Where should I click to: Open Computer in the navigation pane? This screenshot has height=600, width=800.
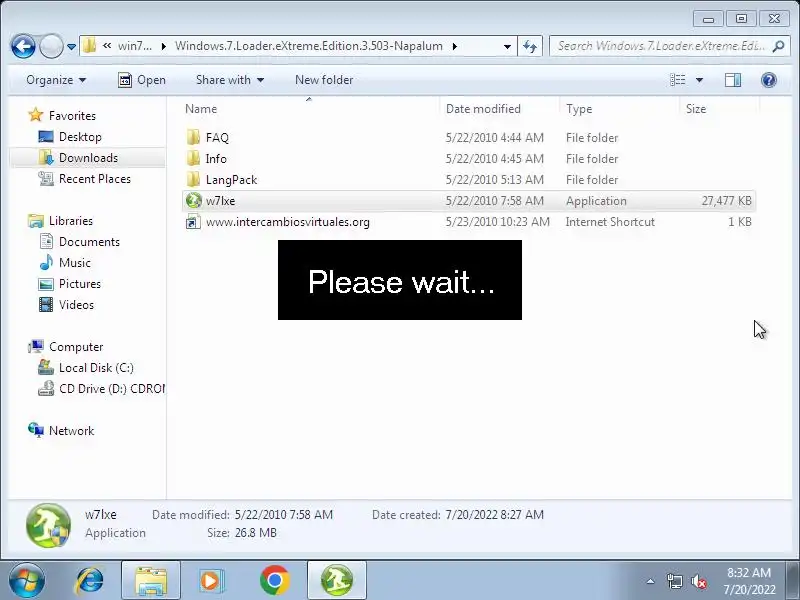point(76,346)
